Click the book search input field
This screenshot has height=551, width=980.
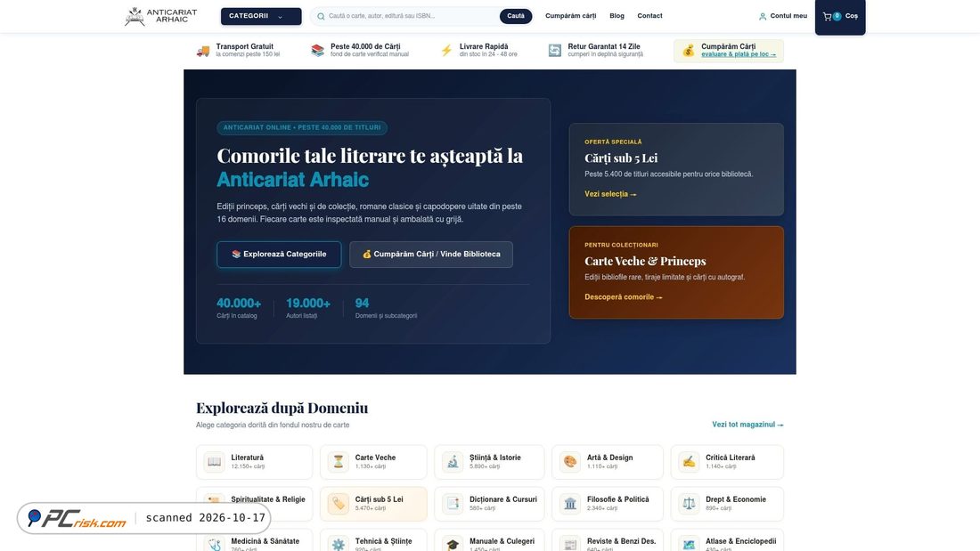point(412,16)
